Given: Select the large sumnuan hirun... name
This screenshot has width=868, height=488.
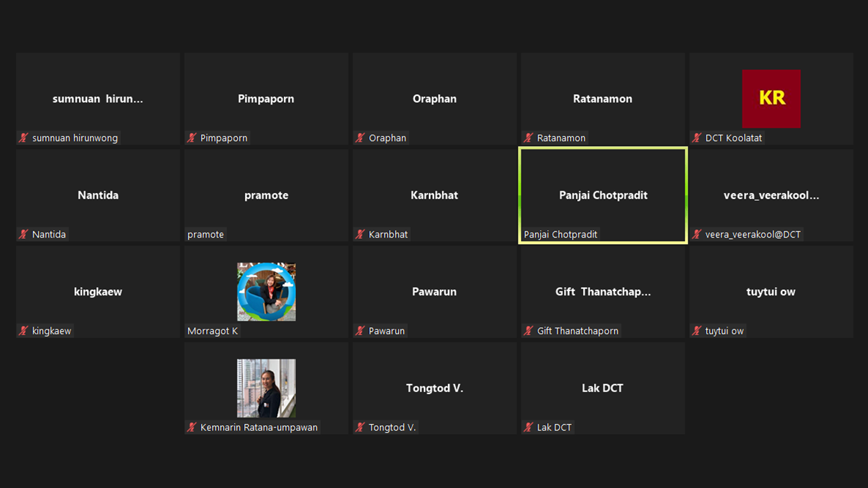Looking at the screenshot, I should point(98,99).
